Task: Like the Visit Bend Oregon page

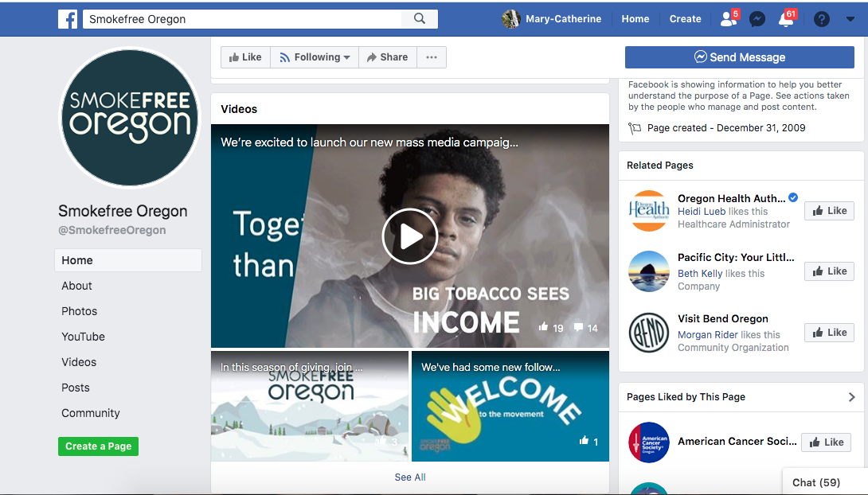Action: point(829,333)
